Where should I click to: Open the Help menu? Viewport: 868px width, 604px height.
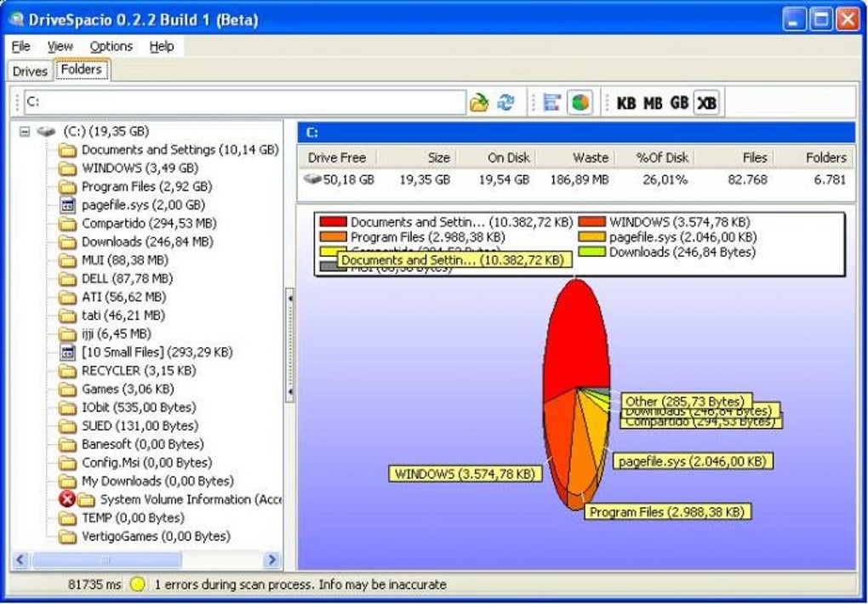162,47
